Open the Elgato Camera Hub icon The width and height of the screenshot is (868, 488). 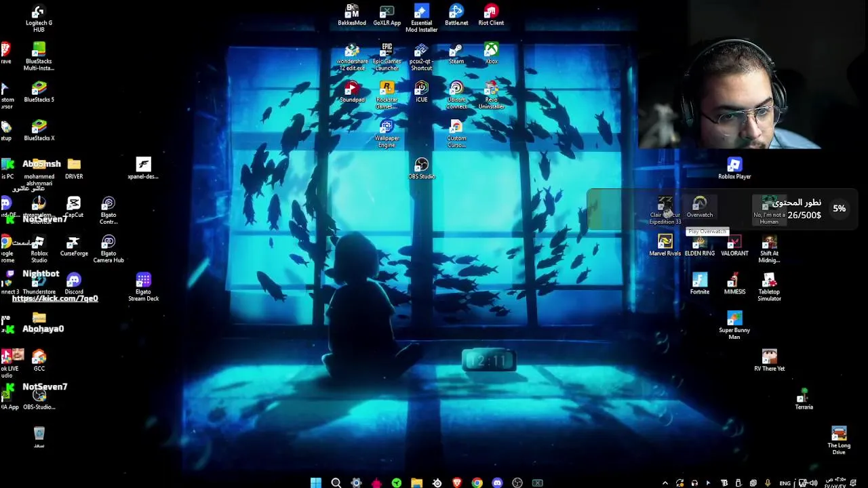[108, 249]
